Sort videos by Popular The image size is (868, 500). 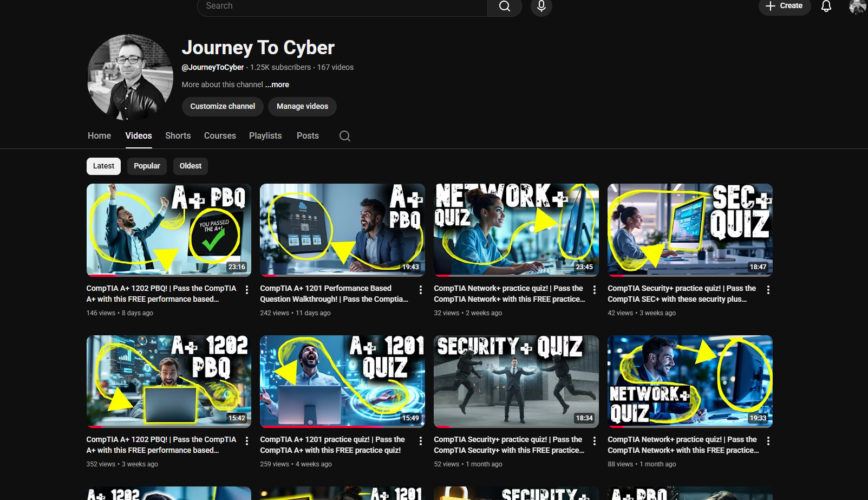(x=147, y=166)
